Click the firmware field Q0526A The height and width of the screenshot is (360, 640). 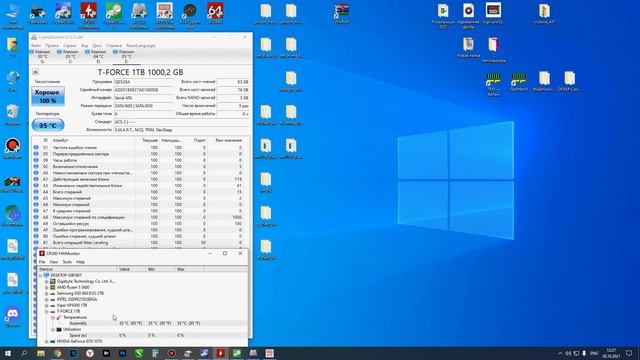click(x=143, y=82)
